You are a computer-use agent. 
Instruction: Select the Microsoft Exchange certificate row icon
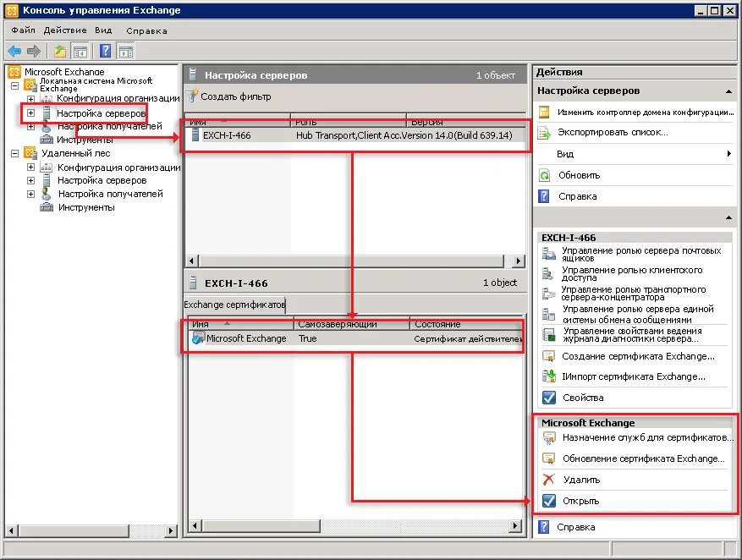point(198,338)
